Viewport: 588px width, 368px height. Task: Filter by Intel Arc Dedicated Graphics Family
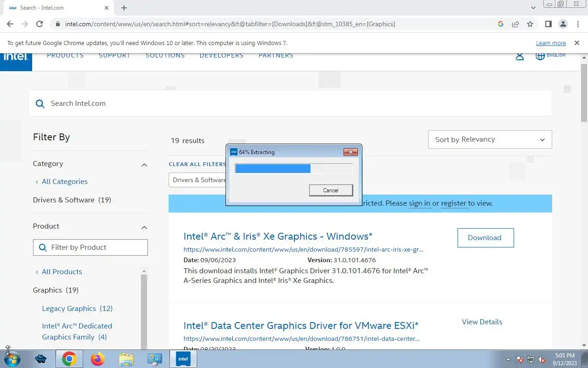[77, 332]
